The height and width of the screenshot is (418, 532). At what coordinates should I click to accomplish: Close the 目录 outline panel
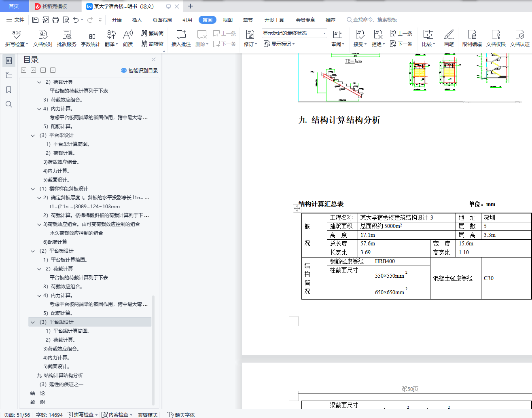[154, 59]
